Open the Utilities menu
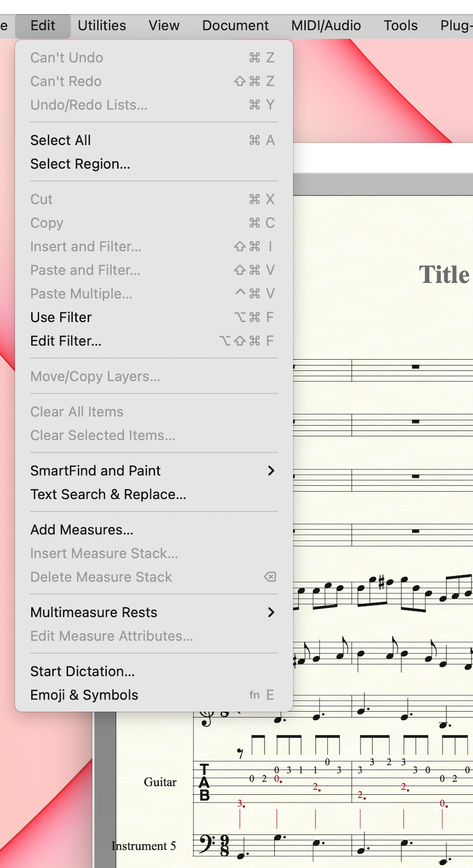This screenshot has width=473, height=868. [x=102, y=25]
